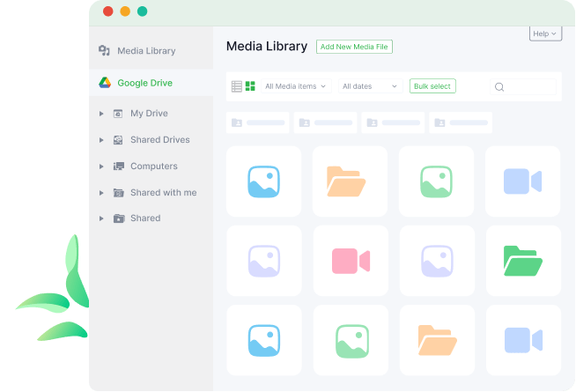Click the Add New Media File button
Viewport: 576px width, 392px height.
click(354, 47)
